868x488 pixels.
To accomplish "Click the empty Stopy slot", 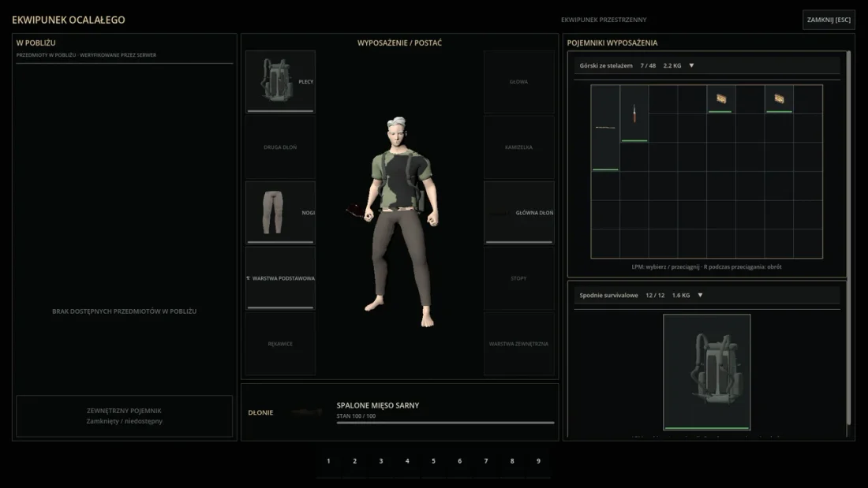I will (x=518, y=278).
